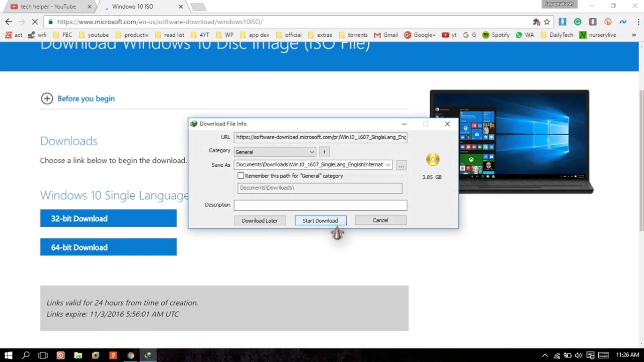The image size is (644, 362).
Task: Open taskbar search magnifier
Action: click(x=26, y=355)
